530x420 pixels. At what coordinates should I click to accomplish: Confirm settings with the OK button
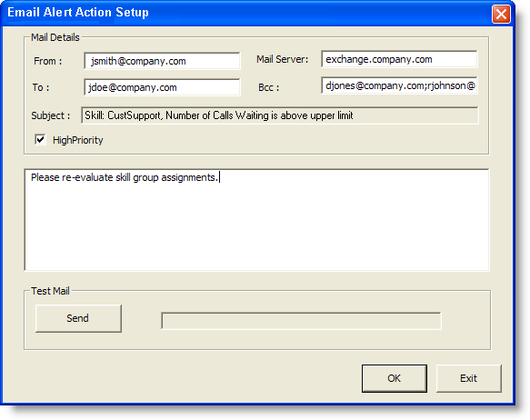click(x=395, y=378)
